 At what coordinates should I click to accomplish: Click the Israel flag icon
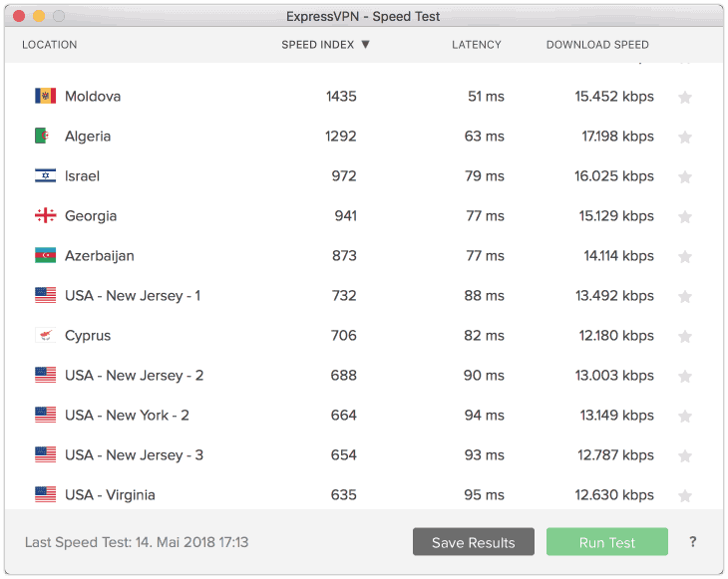pyautogui.click(x=46, y=175)
